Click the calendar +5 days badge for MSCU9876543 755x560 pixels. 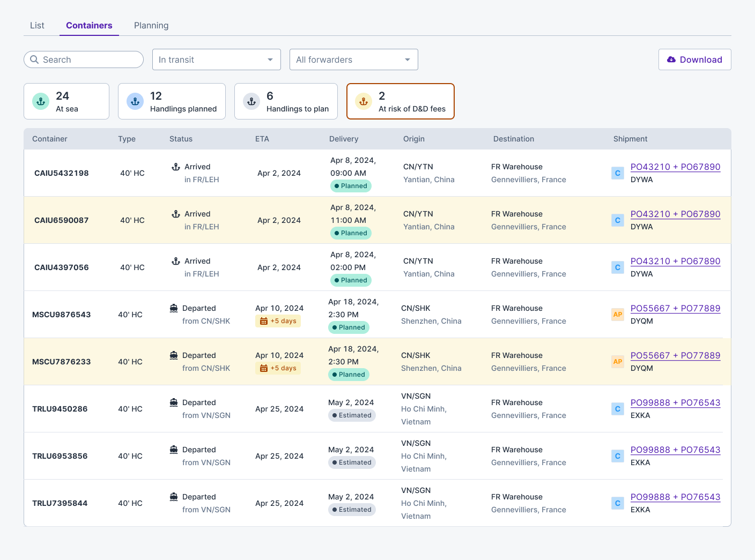278,321
